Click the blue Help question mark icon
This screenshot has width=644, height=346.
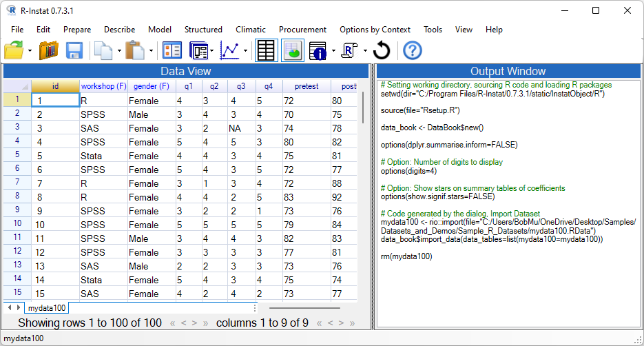coord(413,50)
